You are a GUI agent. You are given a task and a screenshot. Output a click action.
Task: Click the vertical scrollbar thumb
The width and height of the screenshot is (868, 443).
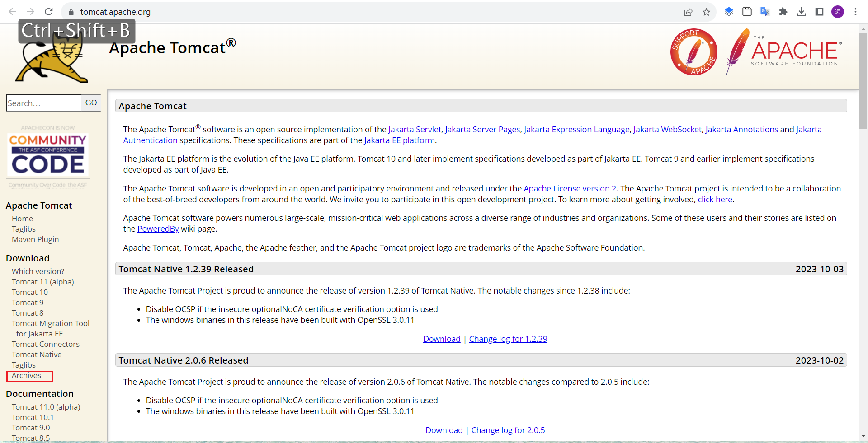tap(863, 81)
